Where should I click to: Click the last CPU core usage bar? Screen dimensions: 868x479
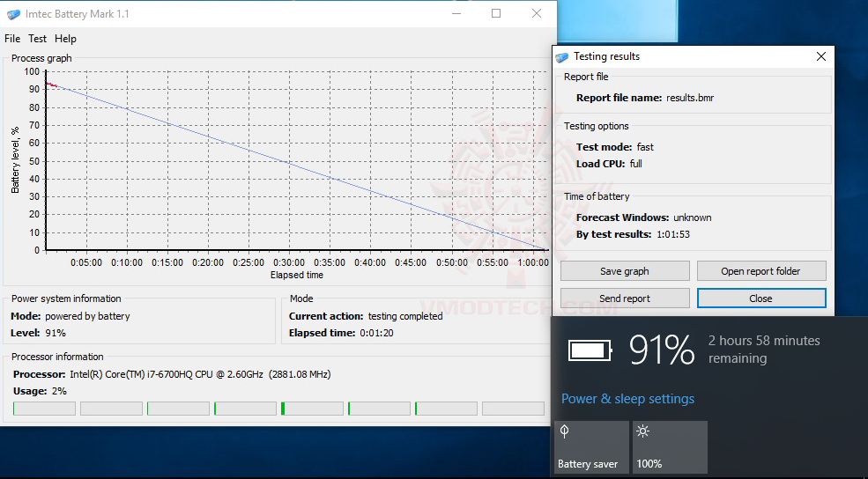tap(513, 409)
